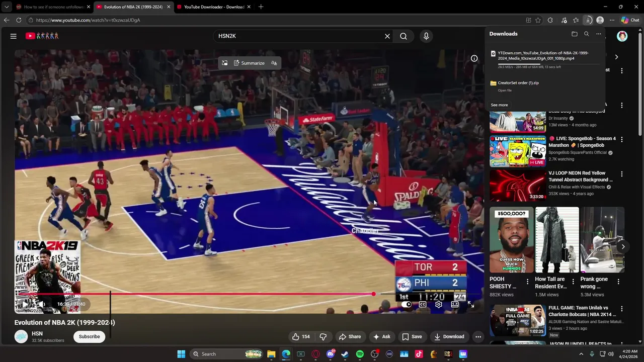644x362 pixels.
Task: Click the volume icon in player
Action: 43,304
